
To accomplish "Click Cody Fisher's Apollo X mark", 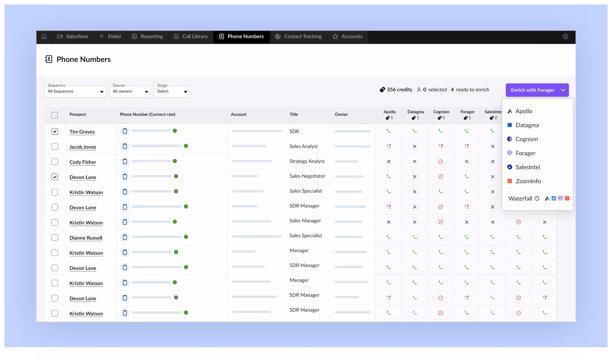I will point(388,161).
